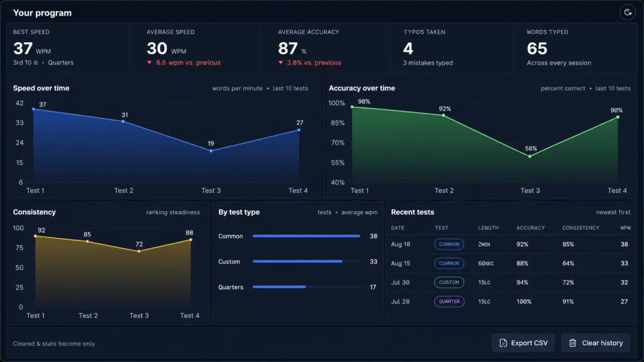Screen dimensions: 644x362
Task: Click the TEST column header
Action: click(442, 228)
